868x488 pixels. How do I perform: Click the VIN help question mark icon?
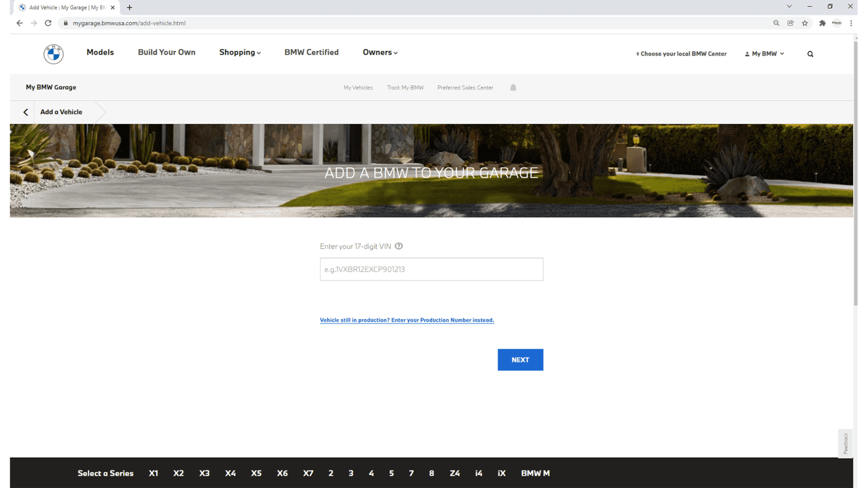399,246
